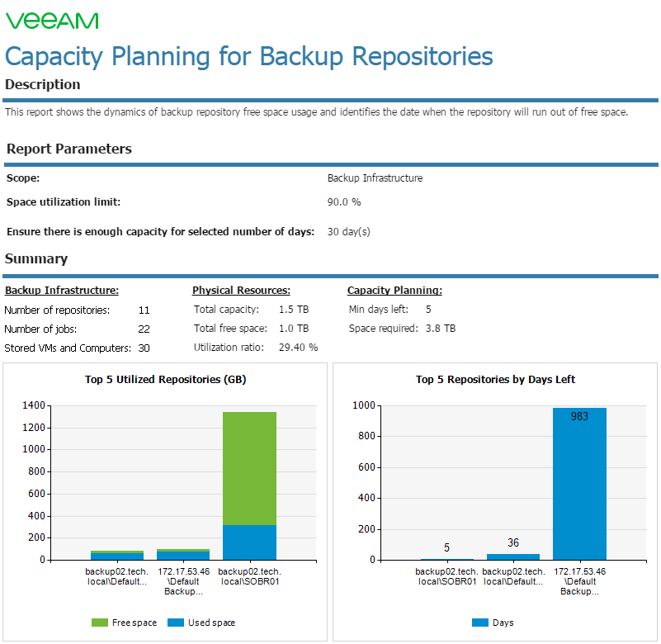
Task: Click the 'Top 5 Repositories by Days Left' chart title
Action: [495, 380]
